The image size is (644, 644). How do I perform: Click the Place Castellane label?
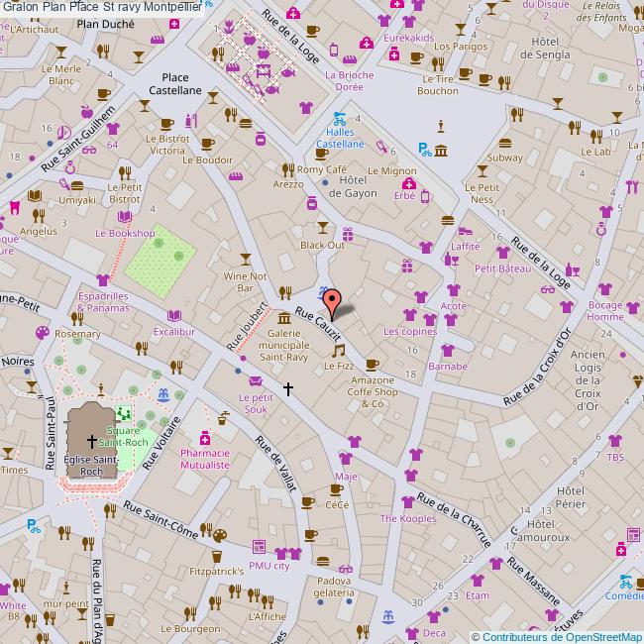(175, 82)
